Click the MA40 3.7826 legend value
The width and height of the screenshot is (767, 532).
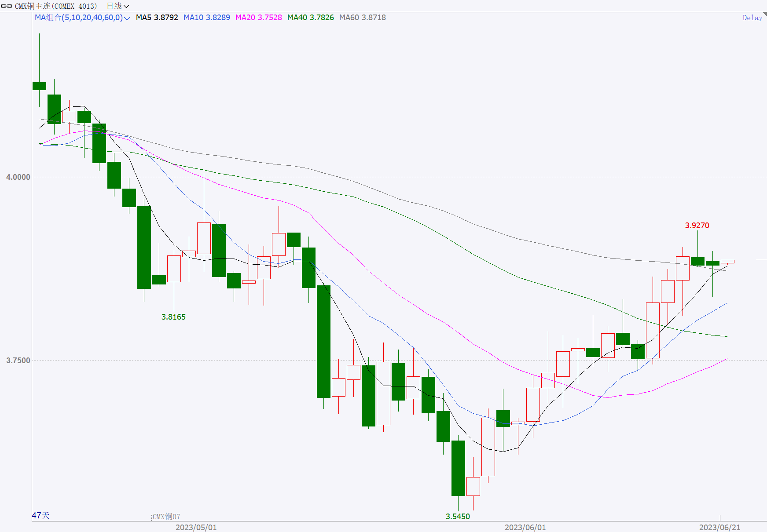click(x=311, y=18)
